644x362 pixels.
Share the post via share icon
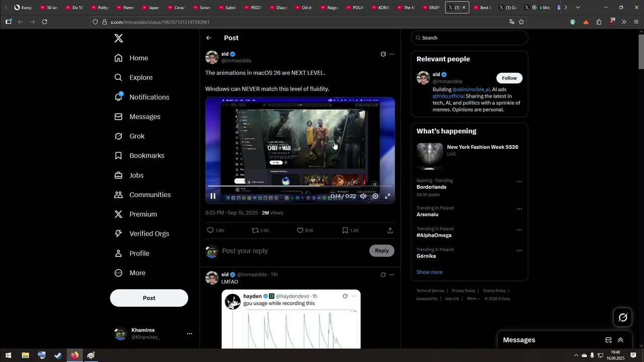click(x=390, y=230)
